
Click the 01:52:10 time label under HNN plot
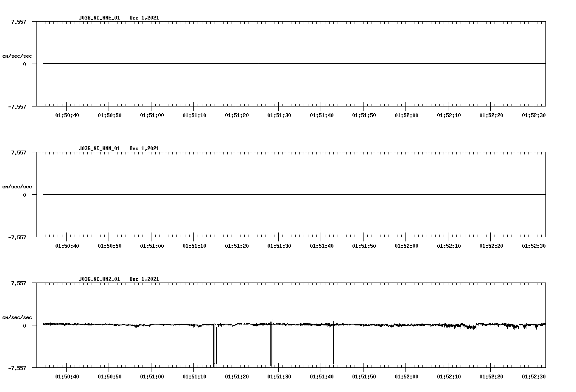(449, 246)
